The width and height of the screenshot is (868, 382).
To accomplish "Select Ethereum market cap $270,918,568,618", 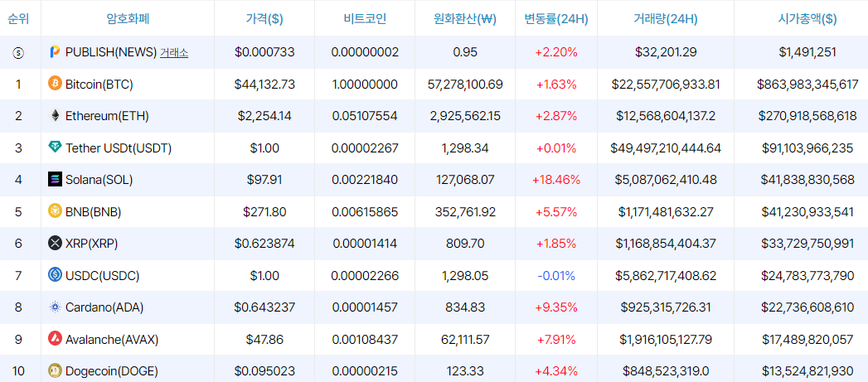I will click(x=807, y=116).
